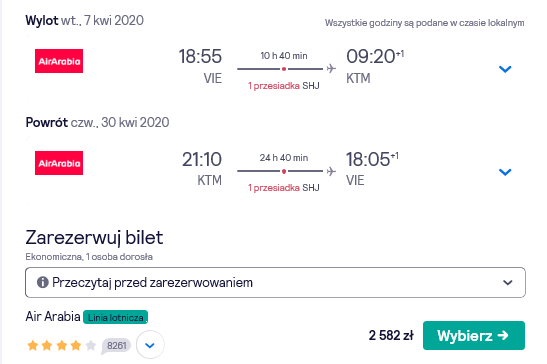The width and height of the screenshot is (547, 364).
Task: Click the airplane icon on return route line
Action: (331, 171)
